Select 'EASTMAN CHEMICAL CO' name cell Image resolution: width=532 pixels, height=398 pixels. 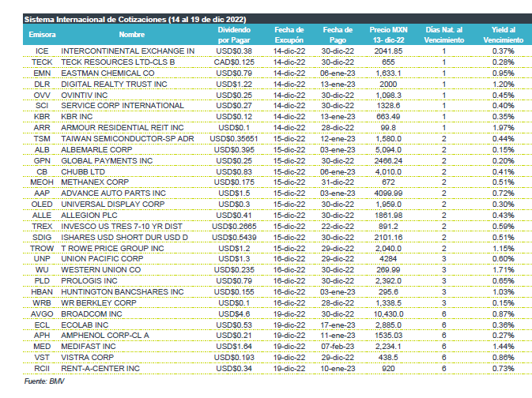pos(108,73)
